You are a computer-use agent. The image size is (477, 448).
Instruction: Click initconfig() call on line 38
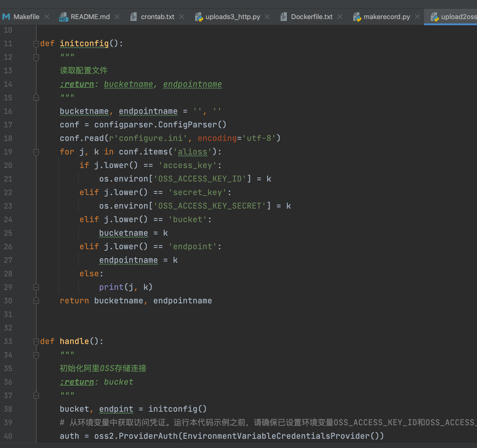(178, 409)
